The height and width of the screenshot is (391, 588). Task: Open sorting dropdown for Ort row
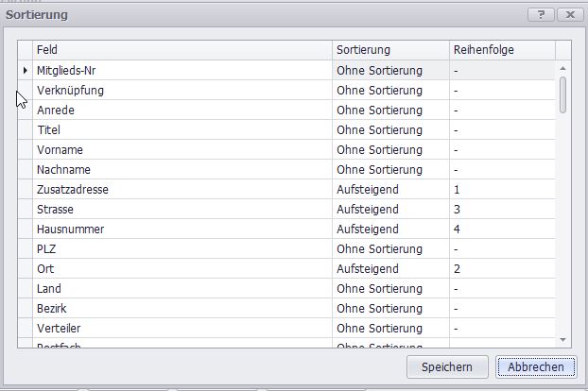click(390, 269)
